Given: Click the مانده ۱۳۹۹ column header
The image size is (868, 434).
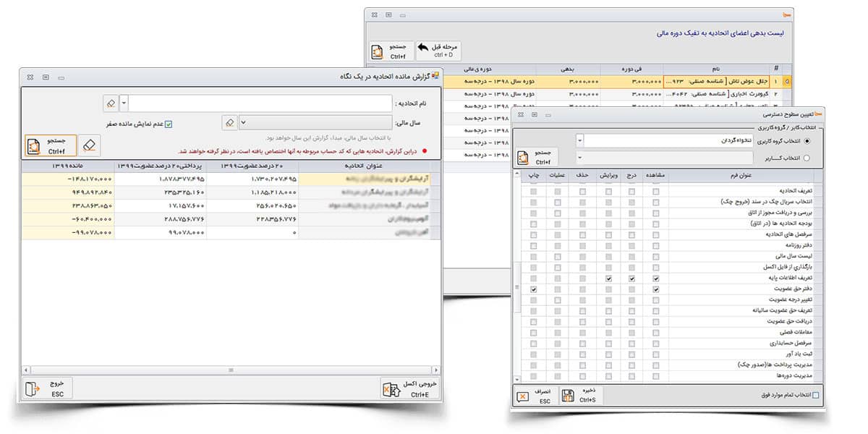Looking at the screenshot, I should [x=67, y=166].
